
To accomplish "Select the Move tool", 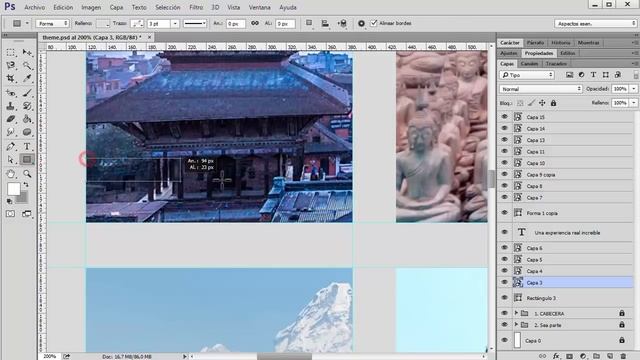I will (27, 52).
